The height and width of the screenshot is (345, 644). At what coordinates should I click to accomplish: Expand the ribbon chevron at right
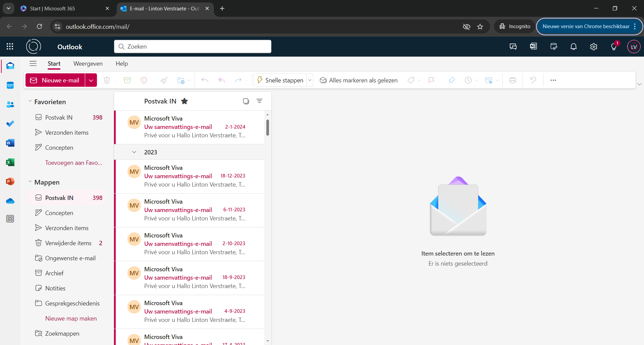point(640,84)
